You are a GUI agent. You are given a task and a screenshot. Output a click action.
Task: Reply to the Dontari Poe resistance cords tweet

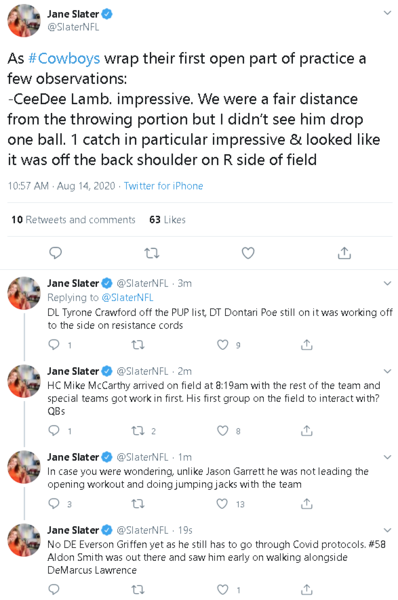54,345
